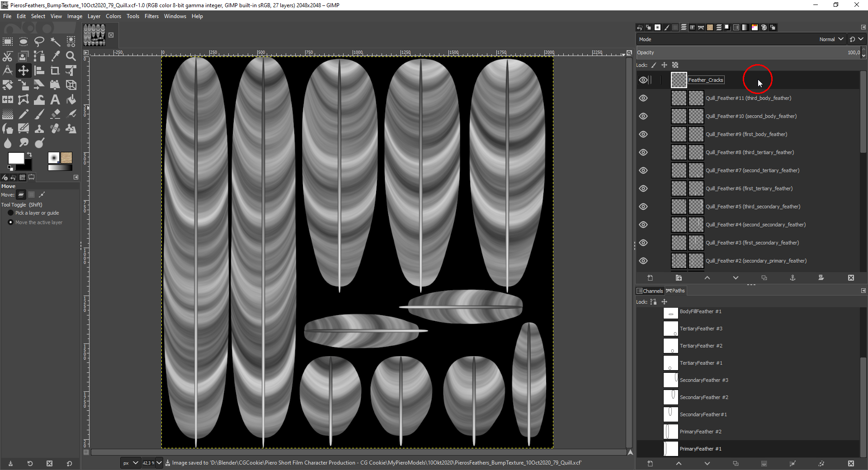
Task: Activate the Scissors Select tool
Action: (x=8, y=56)
